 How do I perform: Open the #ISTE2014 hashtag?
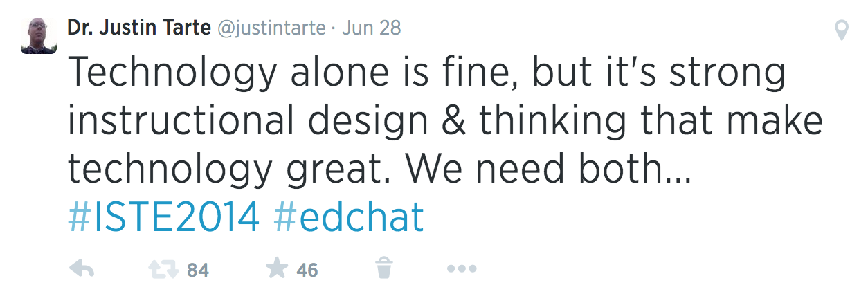[x=163, y=217]
